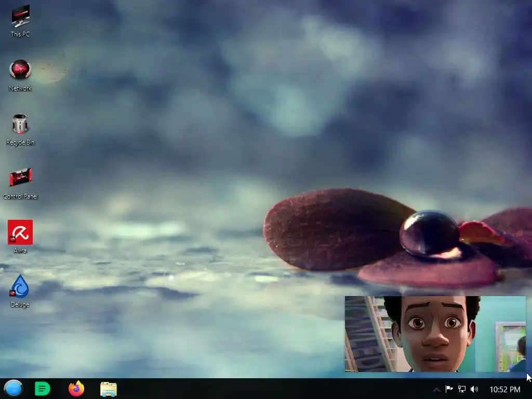The width and height of the screenshot is (532, 399).
Task: Select the "This PC" label text
Action: (x=20, y=34)
